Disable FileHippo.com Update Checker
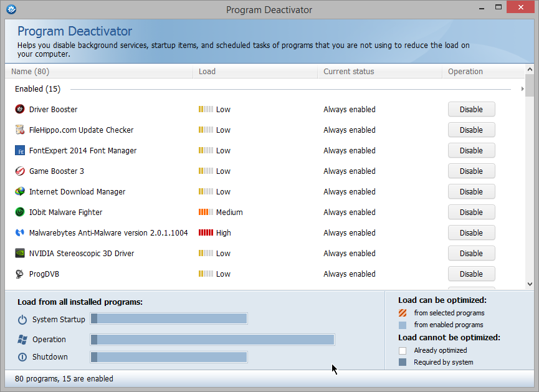This screenshot has height=392, width=539. pos(471,130)
